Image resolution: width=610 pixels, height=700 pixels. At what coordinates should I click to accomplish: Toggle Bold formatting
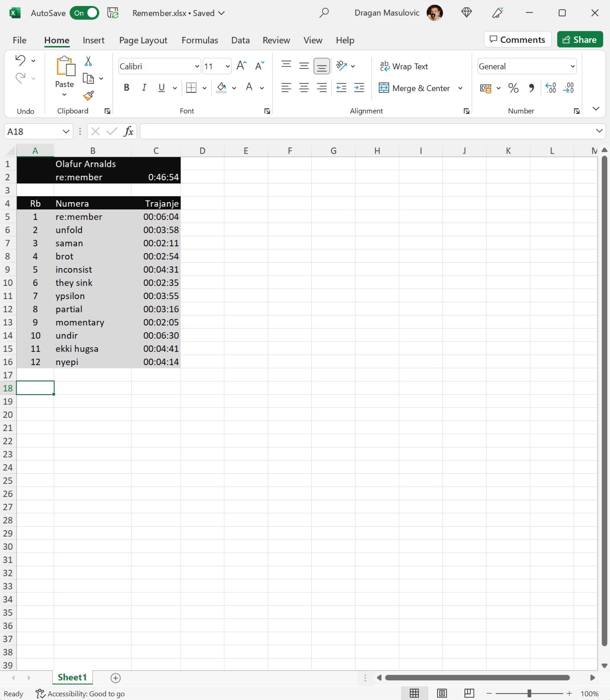pyautogui.click(x=126, y=88)
